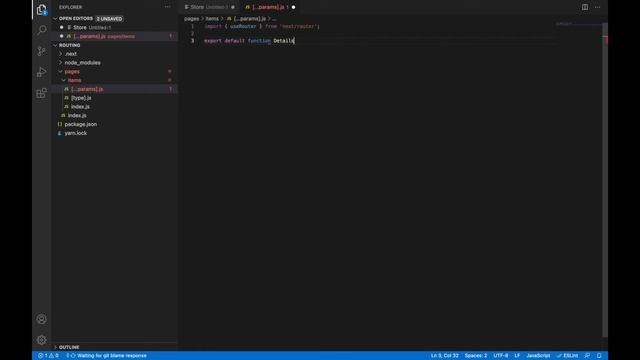Select [...params].js in Open Editors list
Screen dimensions: 640x360
(x=115, y=36)
